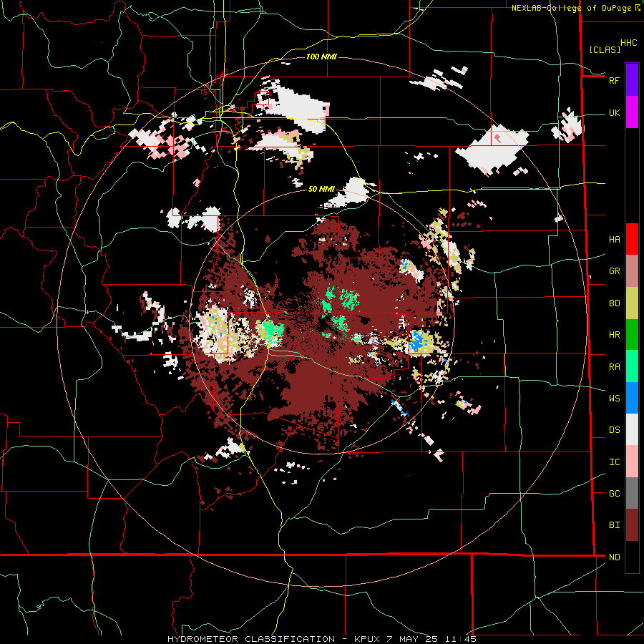Image resolution: width=644 pixels, height=644 pixels.
Task: Click the BI legend label
Action: (x=614, y=525)
